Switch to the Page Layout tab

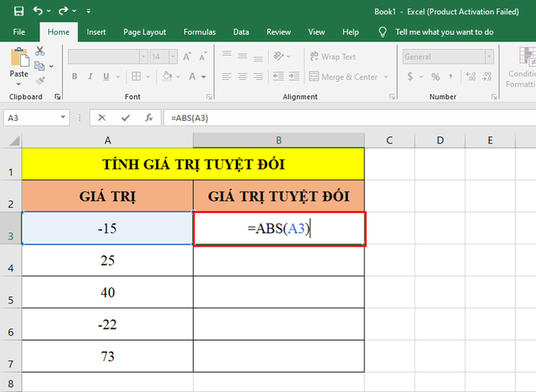[145, 32]
